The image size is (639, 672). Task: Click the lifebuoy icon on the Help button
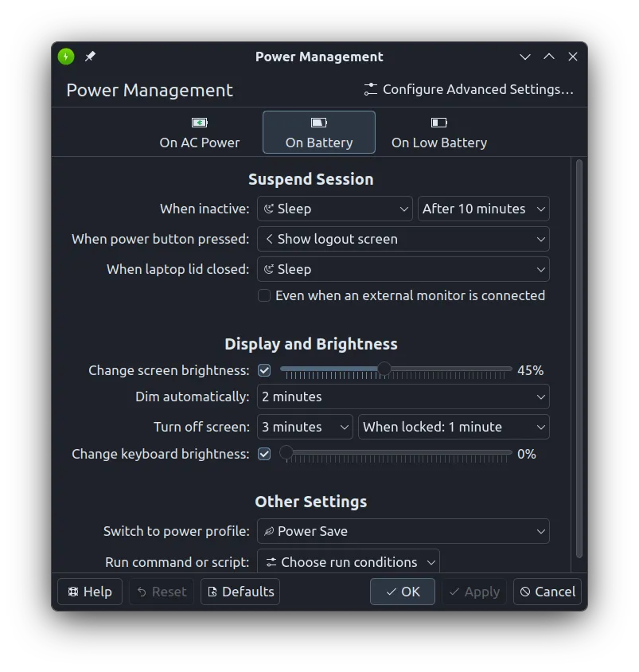click(x=73, y=592)
